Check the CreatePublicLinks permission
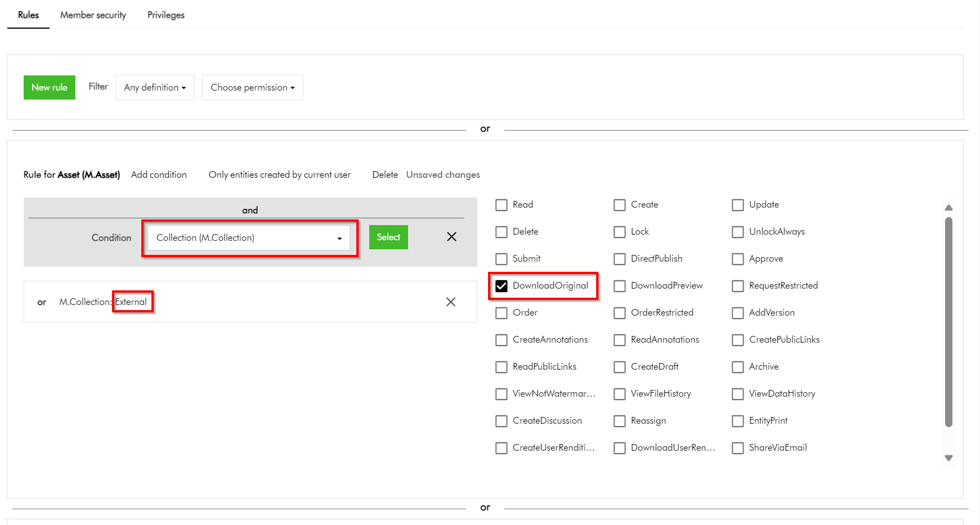 pyautogui.click(x=738, y=340)
